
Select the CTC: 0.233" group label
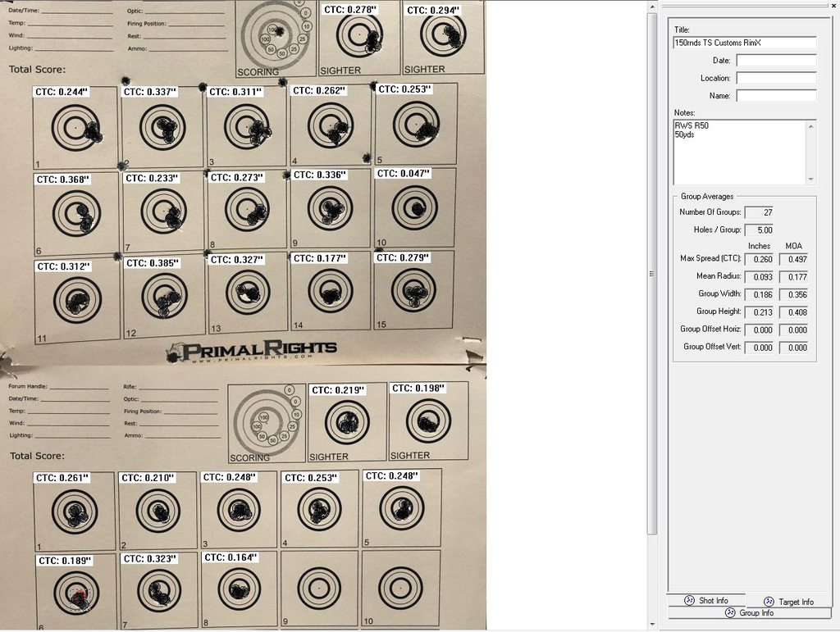coord(152,178)
